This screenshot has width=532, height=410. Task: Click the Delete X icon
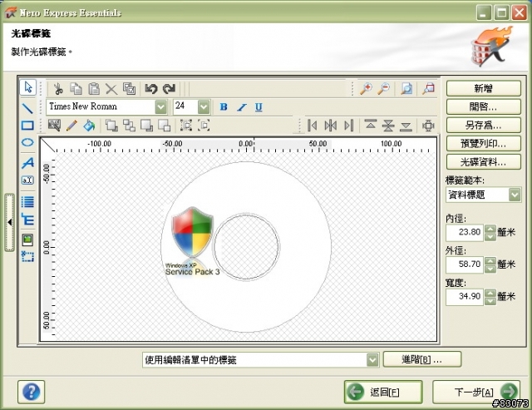tap(111, 89)
